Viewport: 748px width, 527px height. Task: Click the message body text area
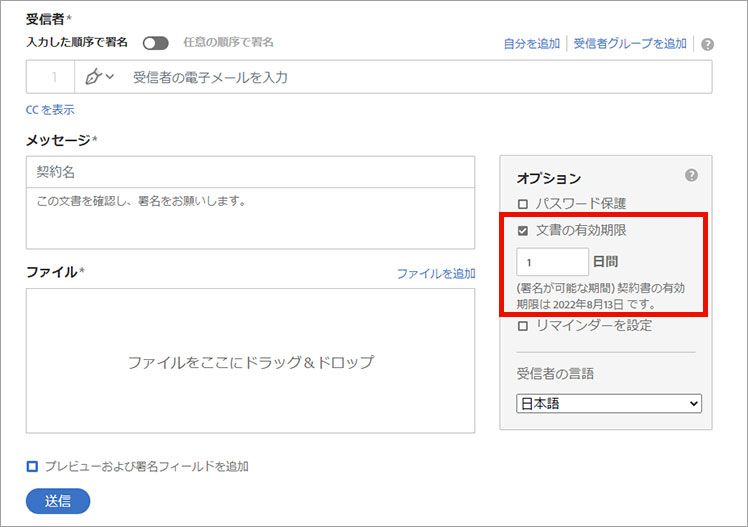point(250,218)
